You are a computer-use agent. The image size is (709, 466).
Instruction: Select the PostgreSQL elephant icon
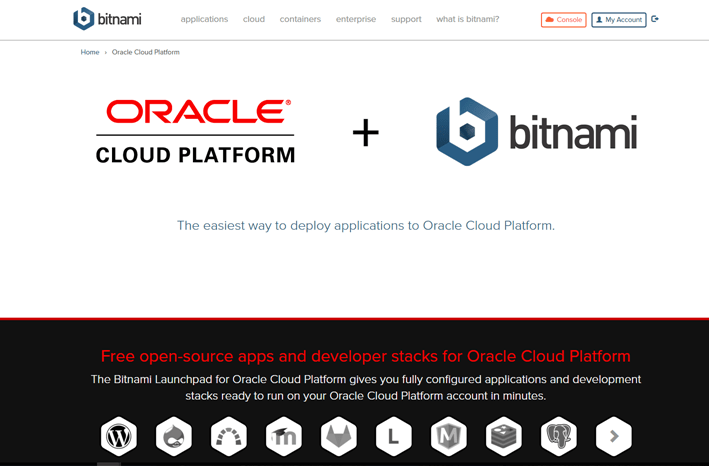tap(559, 436)
